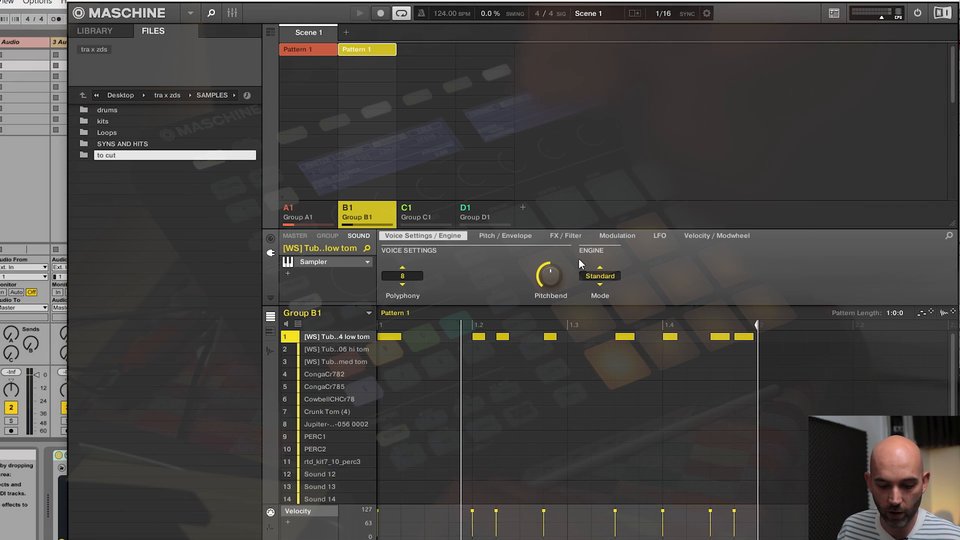Open the FX / Filter page
Viewport: 960px width, 540px height.
[565, 236]
